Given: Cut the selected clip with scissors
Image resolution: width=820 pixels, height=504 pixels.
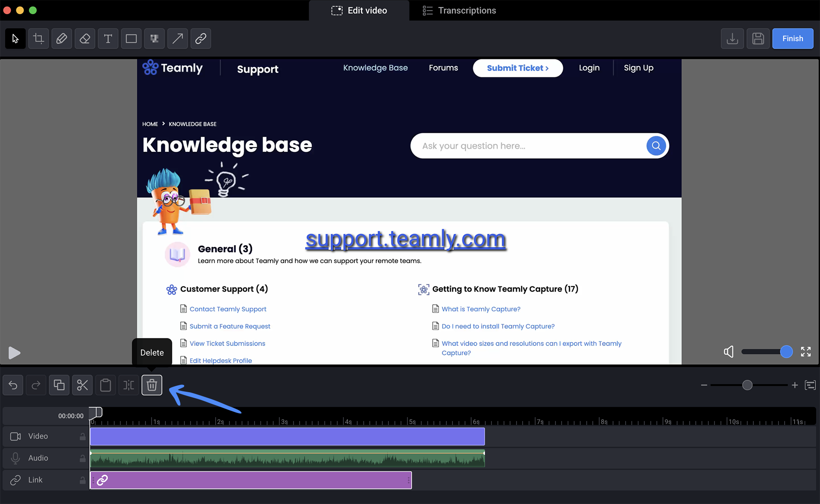Looking at the screenshot, I should click(82, 385).
